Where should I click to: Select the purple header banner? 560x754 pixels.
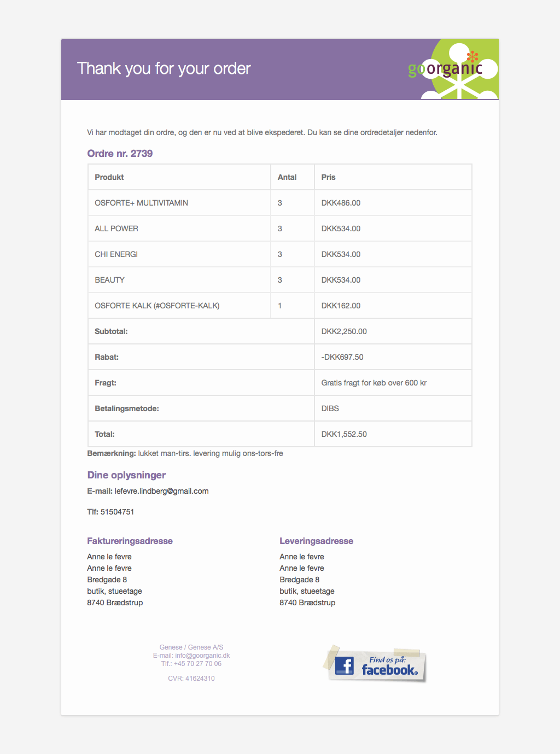click(x=219, y=69)
